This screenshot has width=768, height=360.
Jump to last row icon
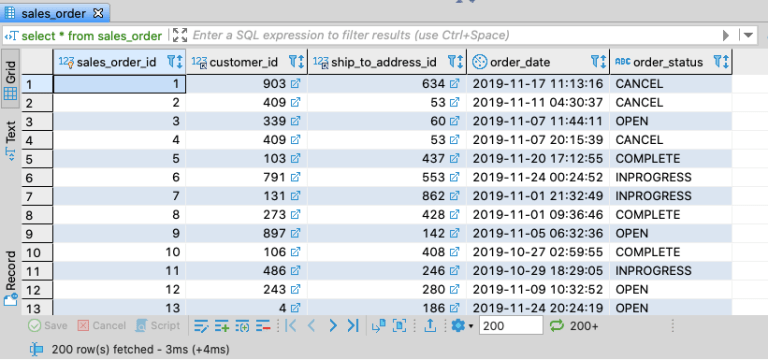point(353,326)
